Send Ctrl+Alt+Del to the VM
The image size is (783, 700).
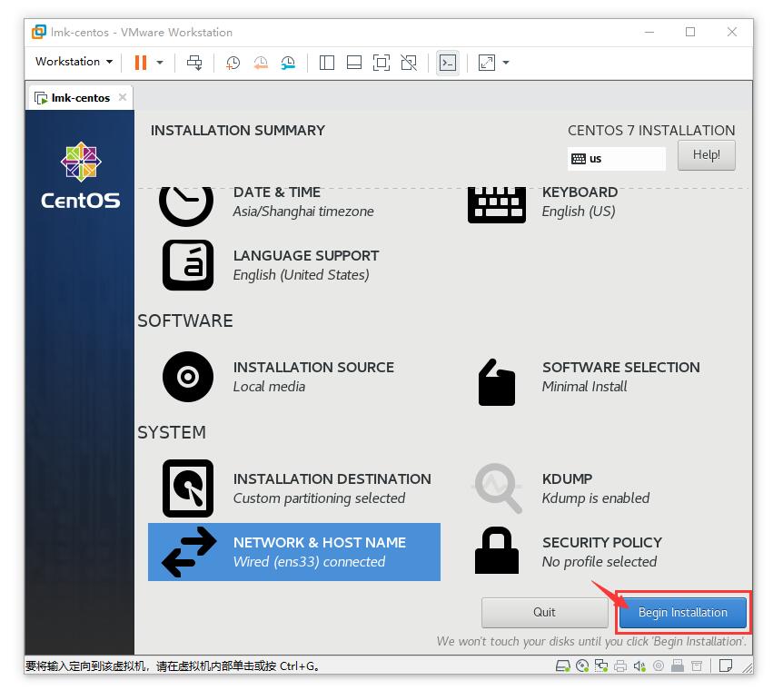[x=194, y=63]
